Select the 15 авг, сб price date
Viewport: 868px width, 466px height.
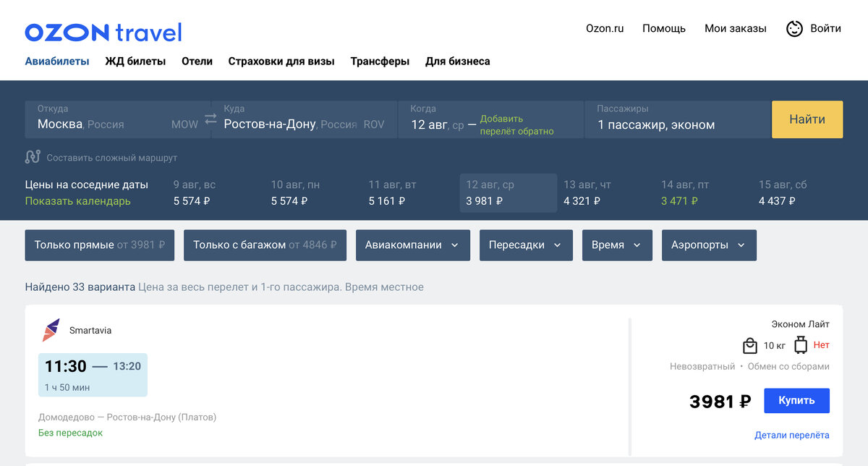point(801,192)
